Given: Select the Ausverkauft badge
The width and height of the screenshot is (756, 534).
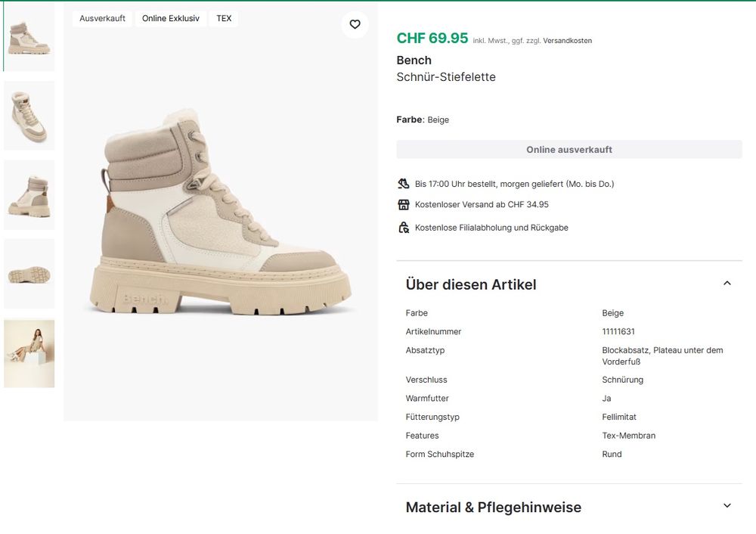Looking at the screenshot, I should pyautogui.click(x=102, y=18).
